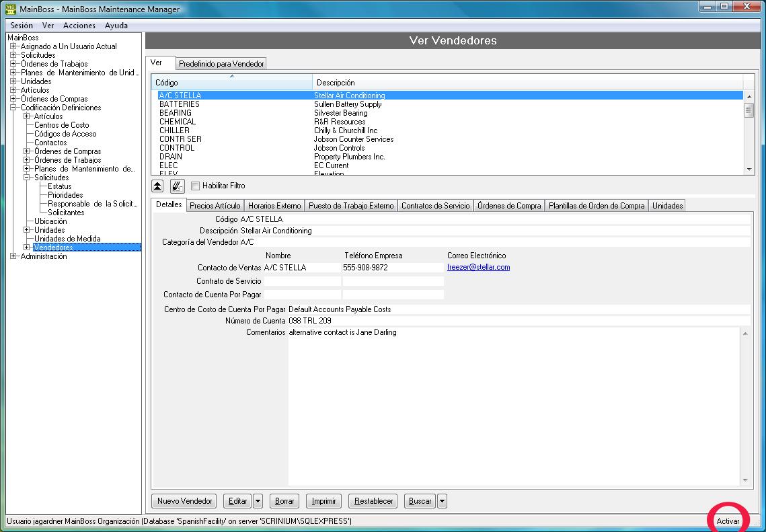Click the Imprimir button

323,501
